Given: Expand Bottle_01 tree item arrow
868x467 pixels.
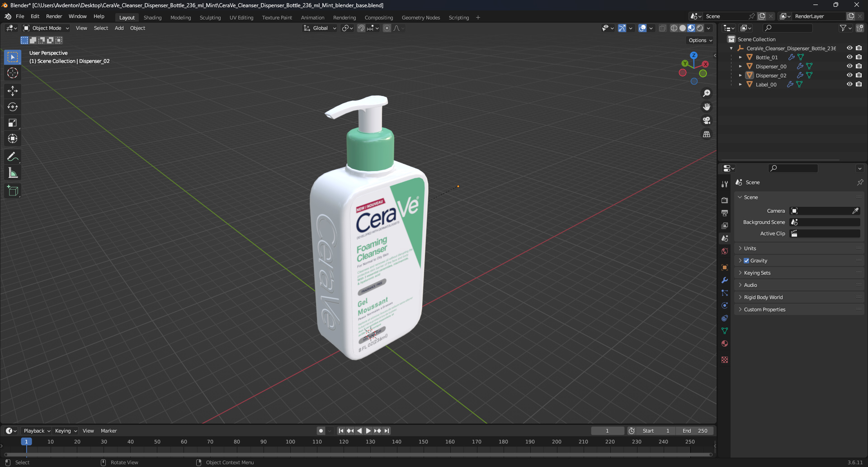Looking at the screenshot, I should coord(740,57).
